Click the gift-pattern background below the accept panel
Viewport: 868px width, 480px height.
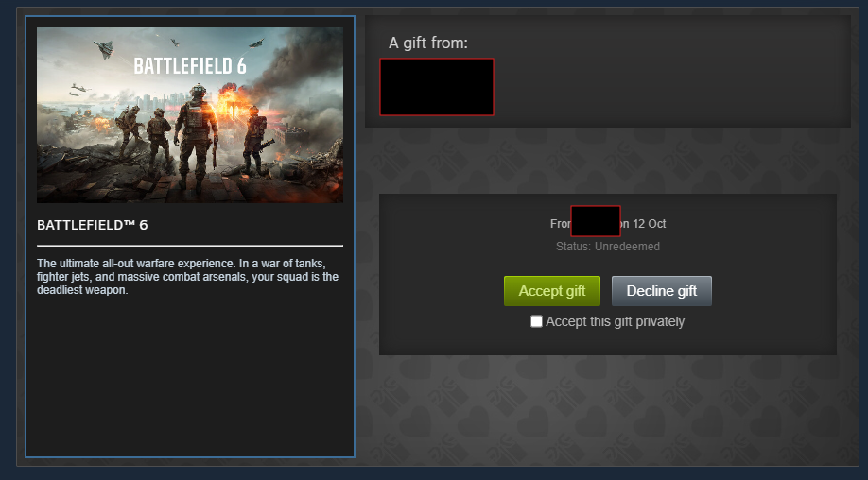(x=608, y=409)
